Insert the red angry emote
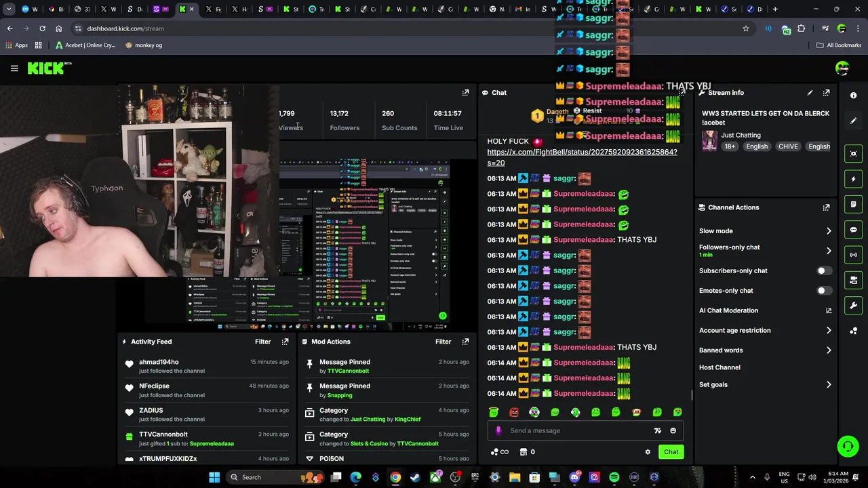Image resolution: width=868 pixels, height=488 pixels. [514, 412]
